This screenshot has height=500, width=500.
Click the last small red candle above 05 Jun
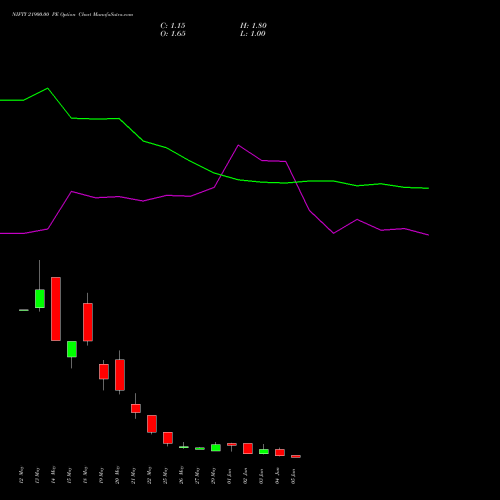(296, 456)
